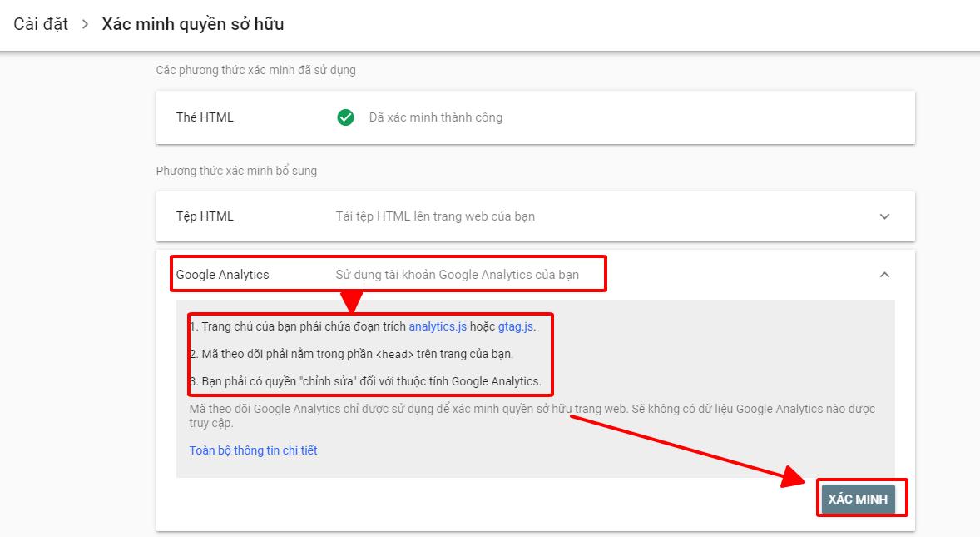Click the breadcrumb arrow separator icon

(x=85, y=25)
